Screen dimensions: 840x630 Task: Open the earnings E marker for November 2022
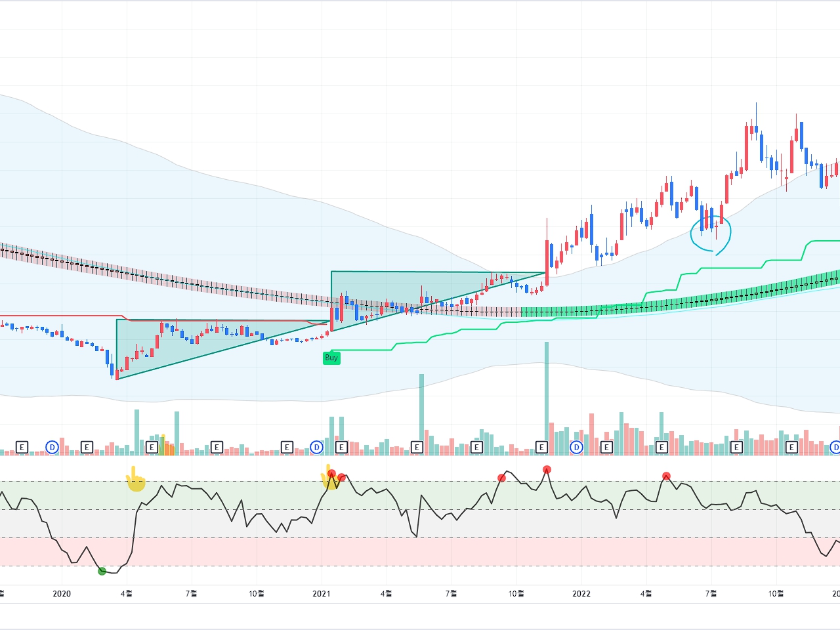pos(792,448)
